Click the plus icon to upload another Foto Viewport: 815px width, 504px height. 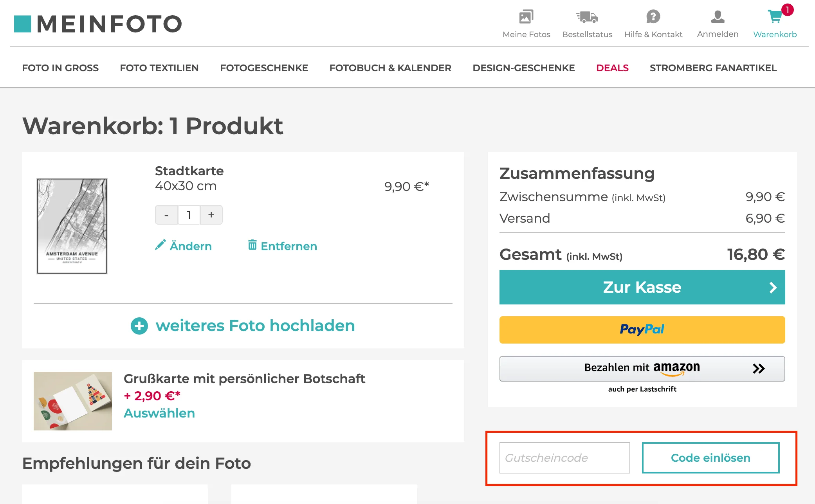(x=139, y=325)
